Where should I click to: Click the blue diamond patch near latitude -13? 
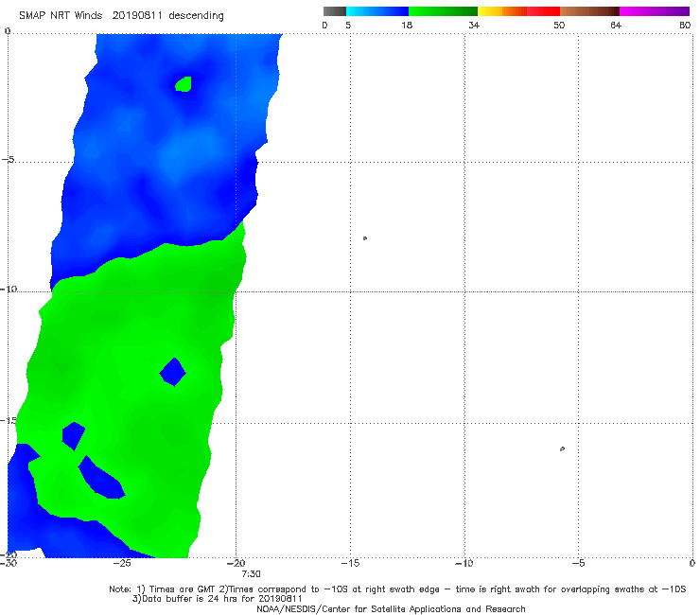173,372
